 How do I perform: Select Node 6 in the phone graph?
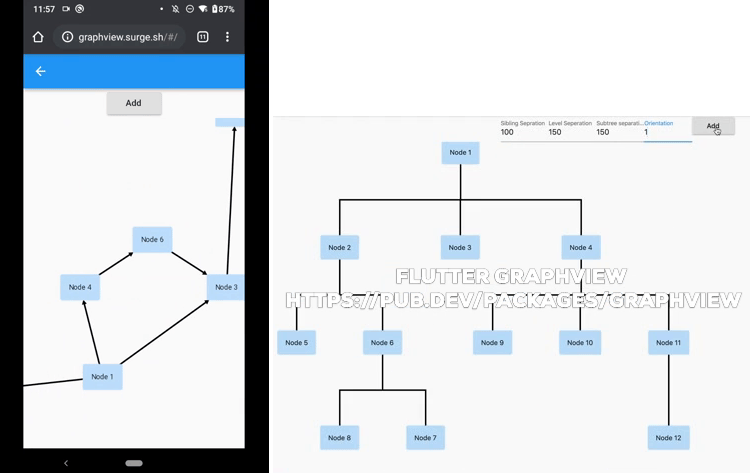(152, 240)
